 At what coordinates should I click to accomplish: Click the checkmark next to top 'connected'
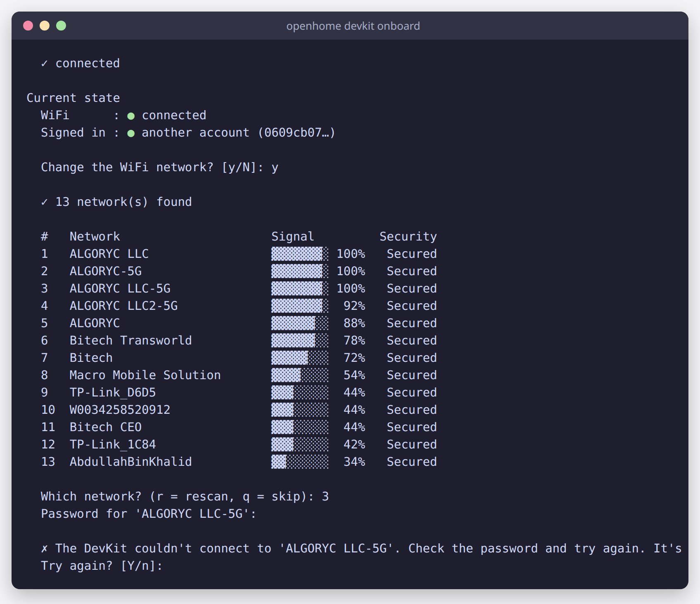44,63
